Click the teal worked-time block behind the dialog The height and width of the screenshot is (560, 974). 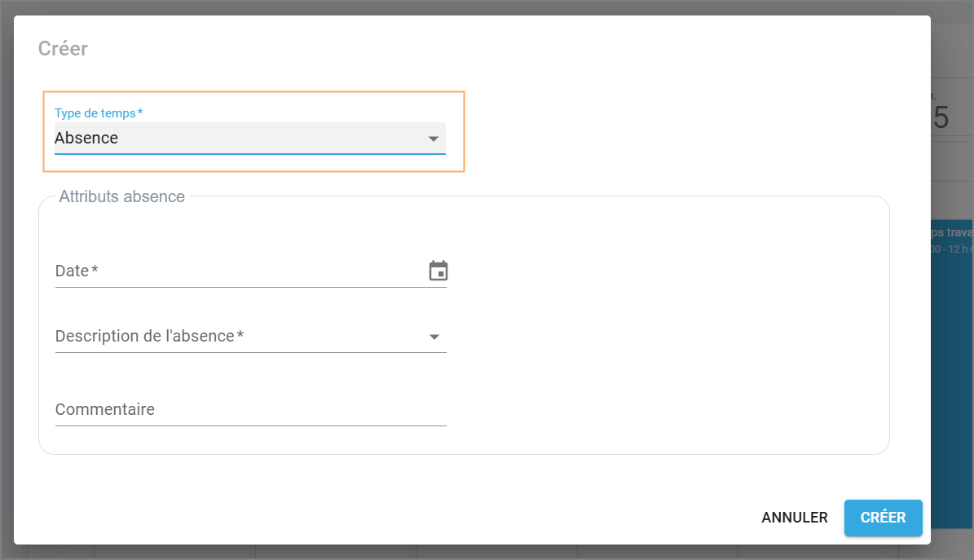pyautogui.click(x=951, y=367)
